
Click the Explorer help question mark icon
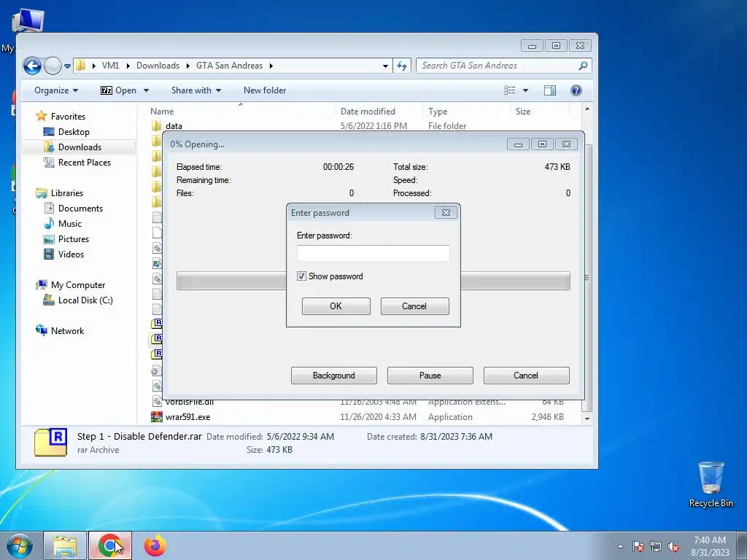576,90
